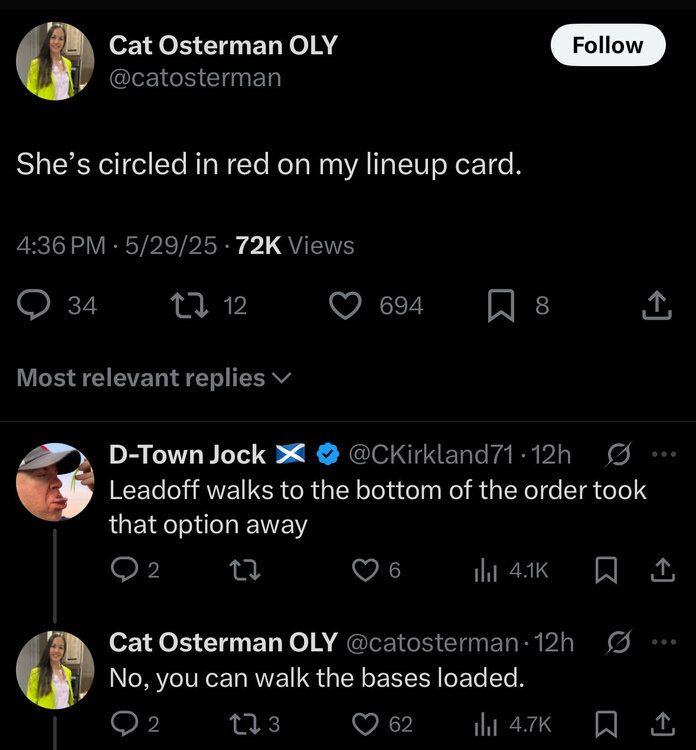
Task: Follow Cat Osterman OLY
Action: coord(607,45)
